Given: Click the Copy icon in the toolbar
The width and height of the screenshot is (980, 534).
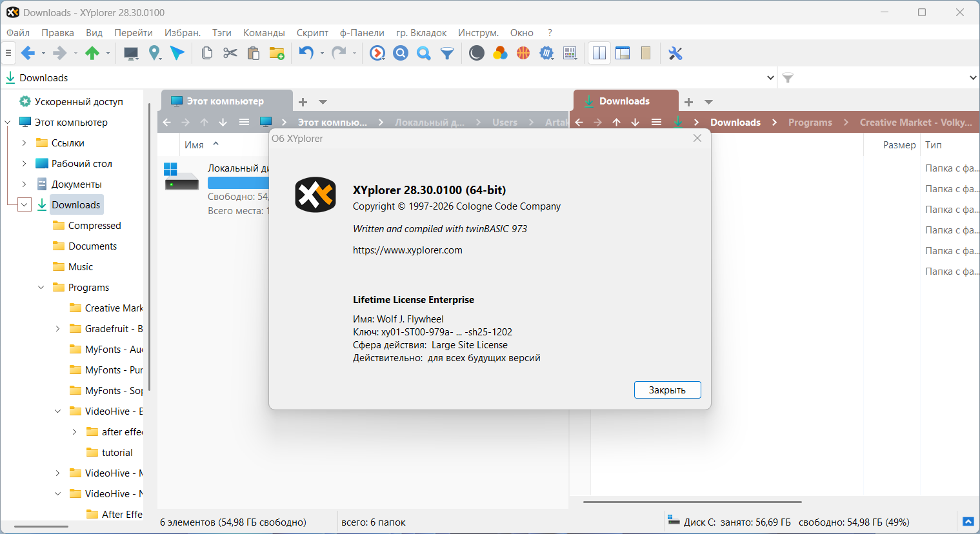Looking at the screenshot, I should click(206, 54).
